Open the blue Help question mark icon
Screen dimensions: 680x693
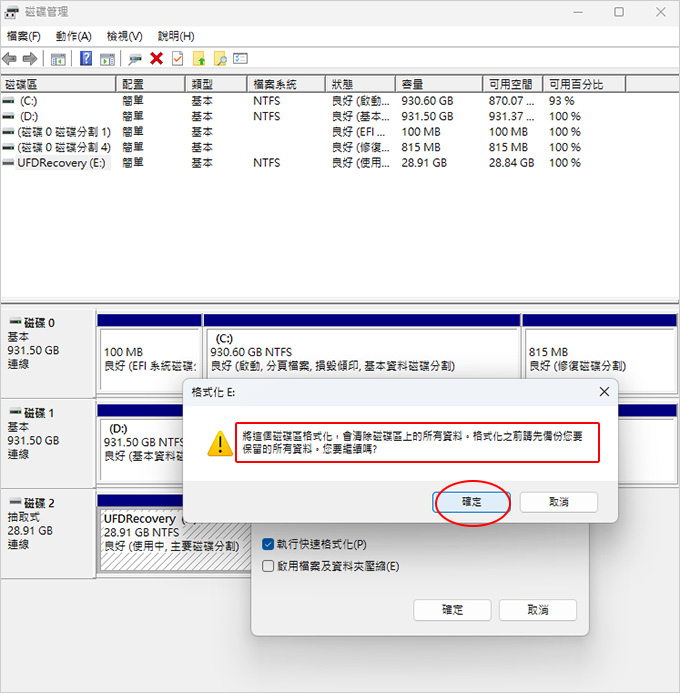[86, 58]
